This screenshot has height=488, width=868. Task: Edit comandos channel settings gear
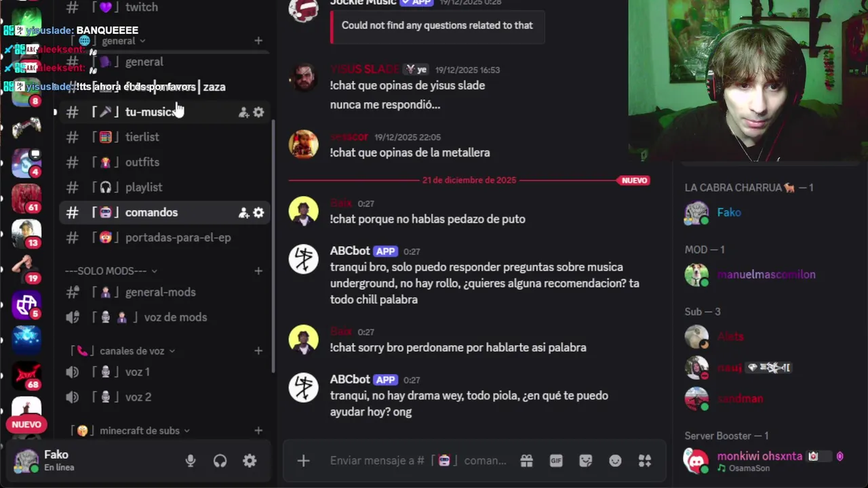258,213
